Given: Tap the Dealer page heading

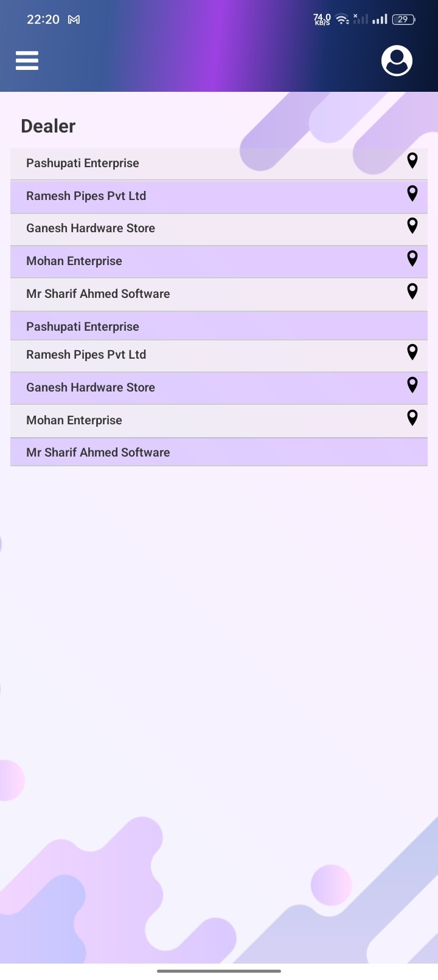Looking at the screenshot, I should click(x=48, y=126).
